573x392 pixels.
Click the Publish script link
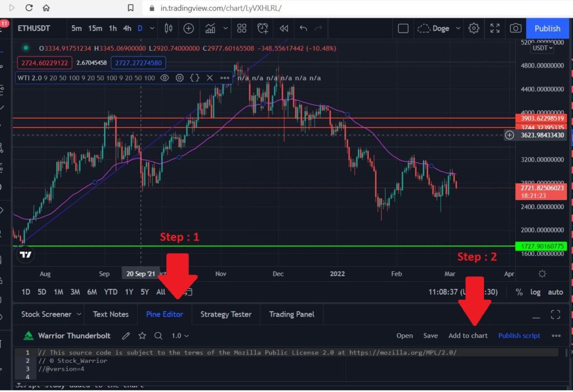(519, 336)
